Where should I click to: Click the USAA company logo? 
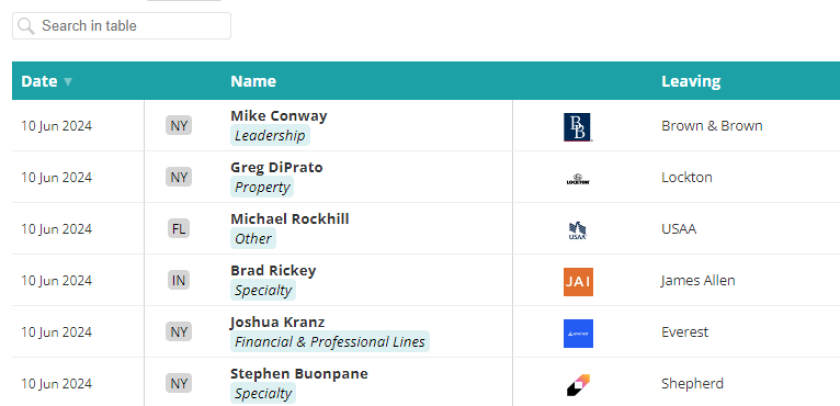(x=578, y=230)
